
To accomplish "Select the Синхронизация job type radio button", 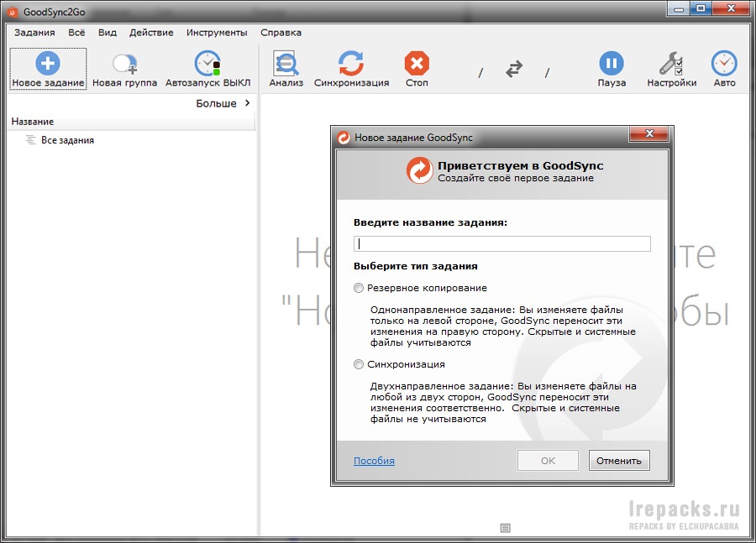I will (x=358, y=364).
